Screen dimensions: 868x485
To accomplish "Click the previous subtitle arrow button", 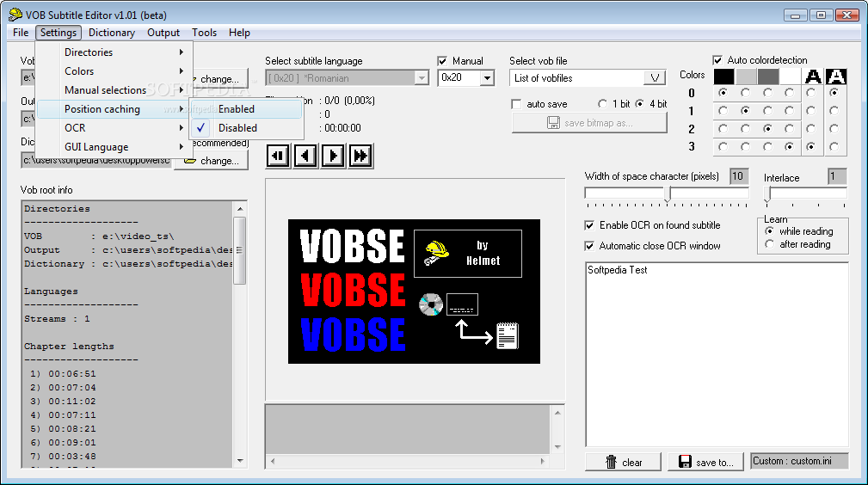I will pos(305,156).
